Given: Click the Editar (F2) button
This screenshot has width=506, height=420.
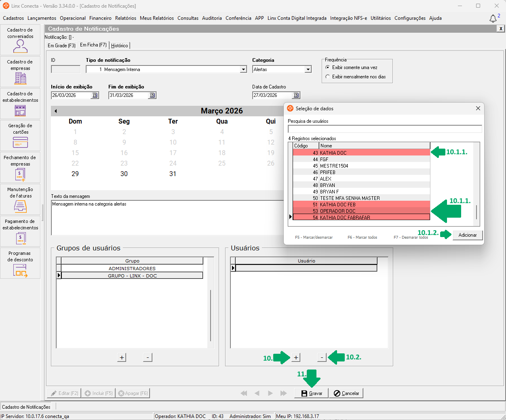Looking at the screenshot, I should coord(64,393).
